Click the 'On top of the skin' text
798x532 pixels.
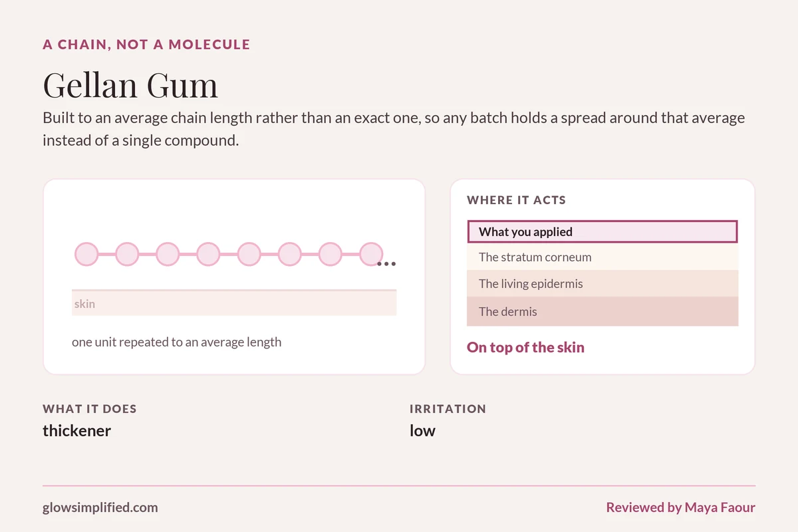pyautogui.click(x=525, y=347)
